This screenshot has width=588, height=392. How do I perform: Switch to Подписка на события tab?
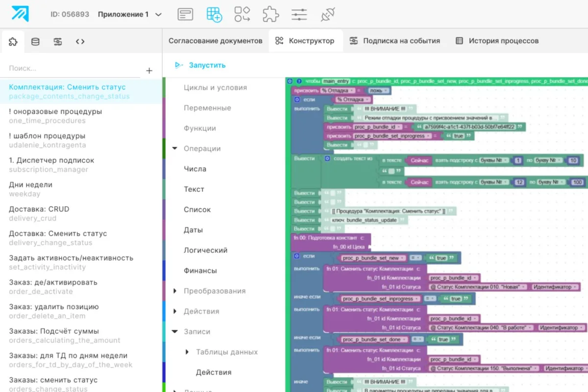394,41
